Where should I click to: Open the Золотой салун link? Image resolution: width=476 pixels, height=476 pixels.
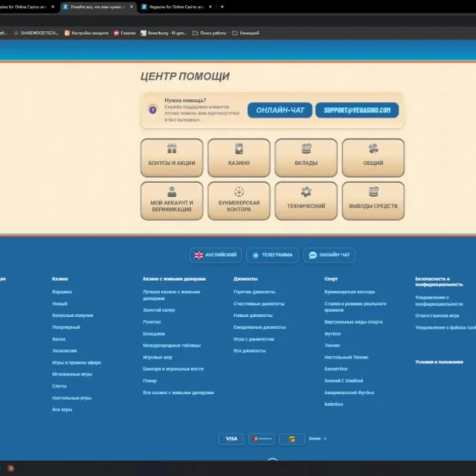158,310
